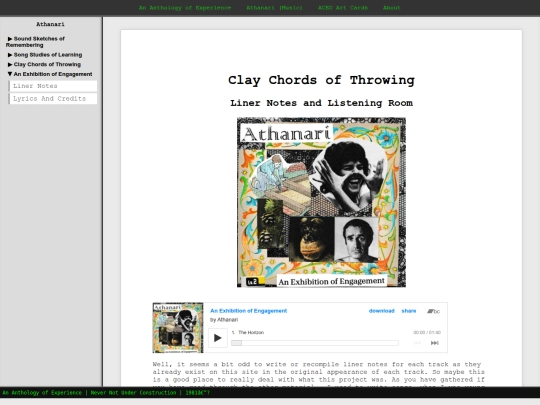
Task: Click the share link in player
Action: click(x=408, y=311)
